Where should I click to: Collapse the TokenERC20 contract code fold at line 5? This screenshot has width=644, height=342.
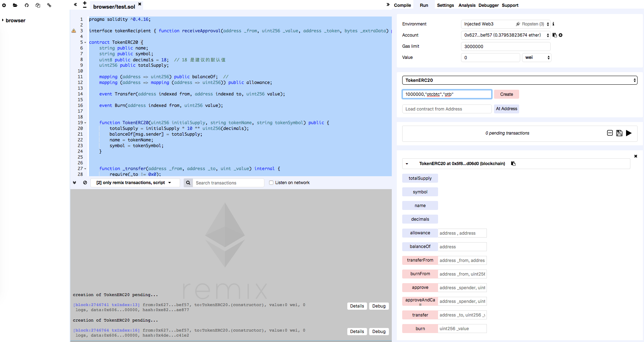[x=85, y=42]
